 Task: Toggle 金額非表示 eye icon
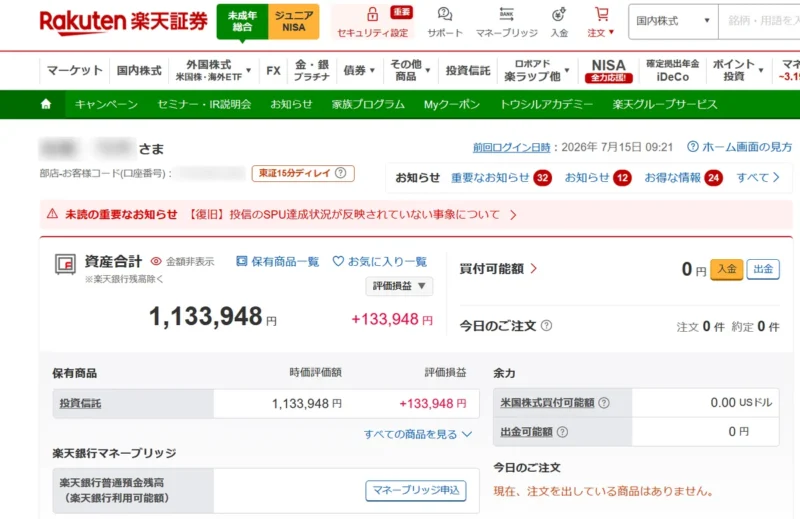(x=156, y=261)
